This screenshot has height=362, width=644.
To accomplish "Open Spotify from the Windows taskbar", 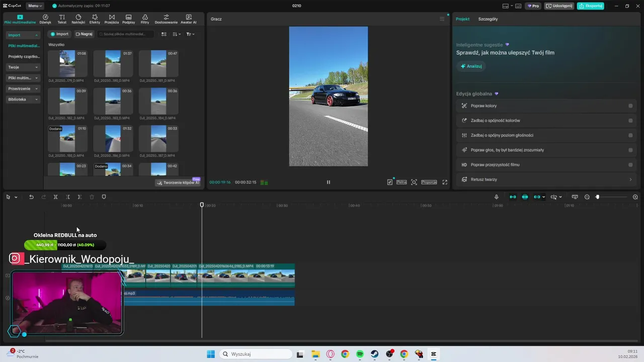I will pyautogui.click(x=360, y=354).
